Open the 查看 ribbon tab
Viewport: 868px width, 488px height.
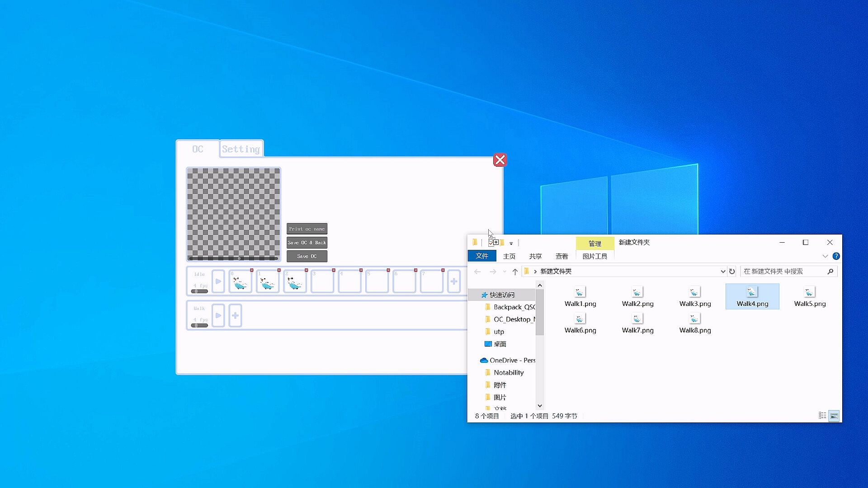coord(561,256)
